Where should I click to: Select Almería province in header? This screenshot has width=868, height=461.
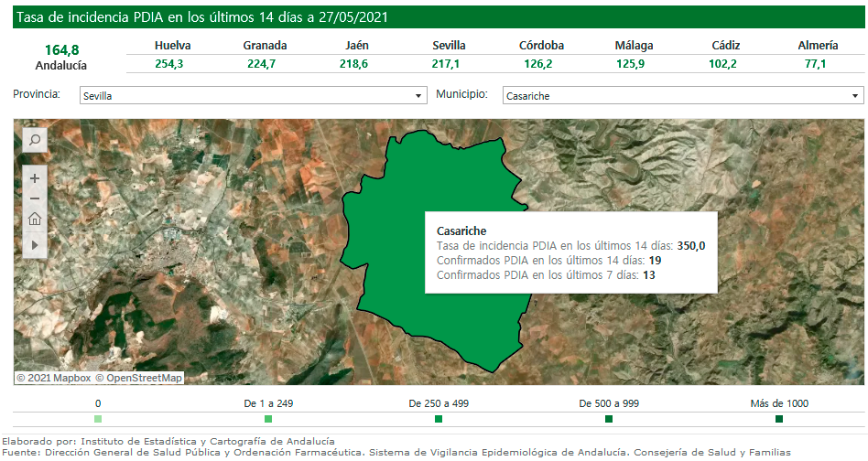point(818,46)
